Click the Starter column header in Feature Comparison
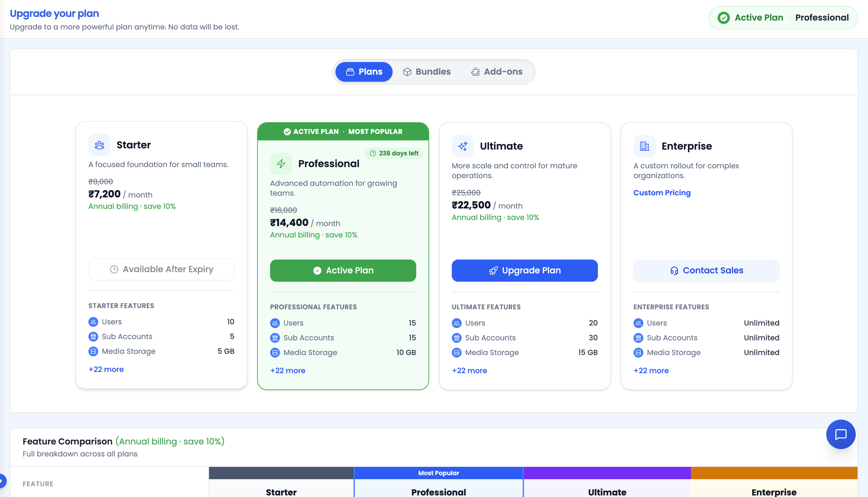The height and width of the screenshot is (497, 868). [281, 492]
